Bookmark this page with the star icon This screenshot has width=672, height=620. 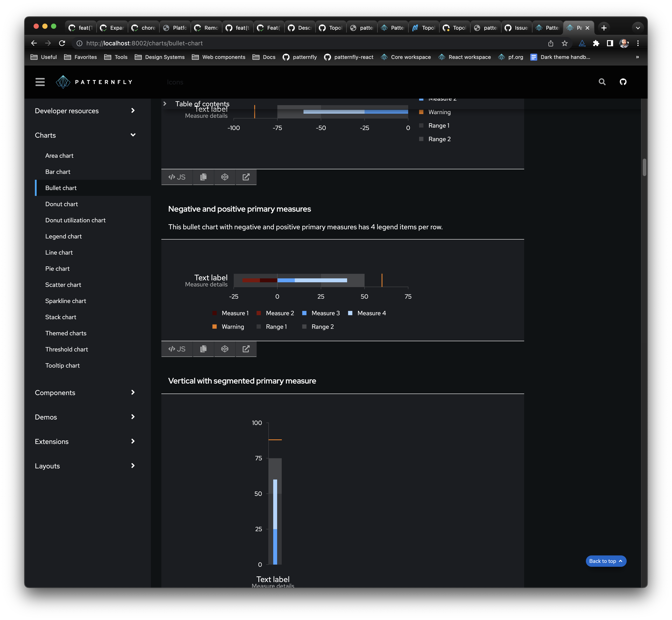click(565, 43)
